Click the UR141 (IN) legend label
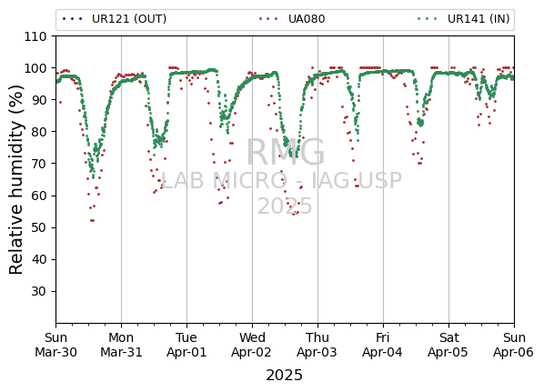The height and width of the screenshot is (392, 544). [x=479, y=19]
